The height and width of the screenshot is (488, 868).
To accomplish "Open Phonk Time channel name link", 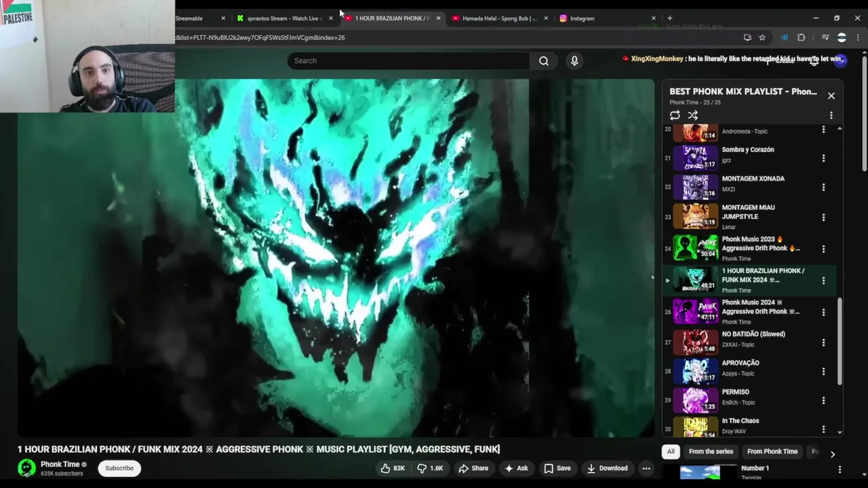I will tap(60, 464).
